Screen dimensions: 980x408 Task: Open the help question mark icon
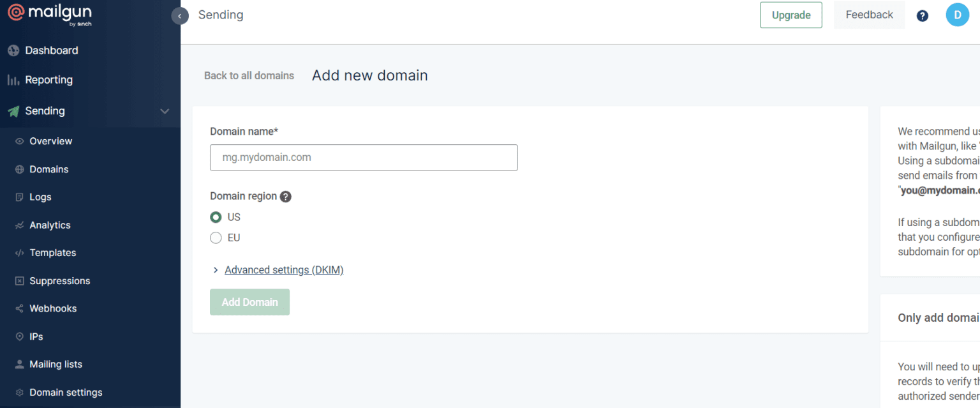point(922,16)
